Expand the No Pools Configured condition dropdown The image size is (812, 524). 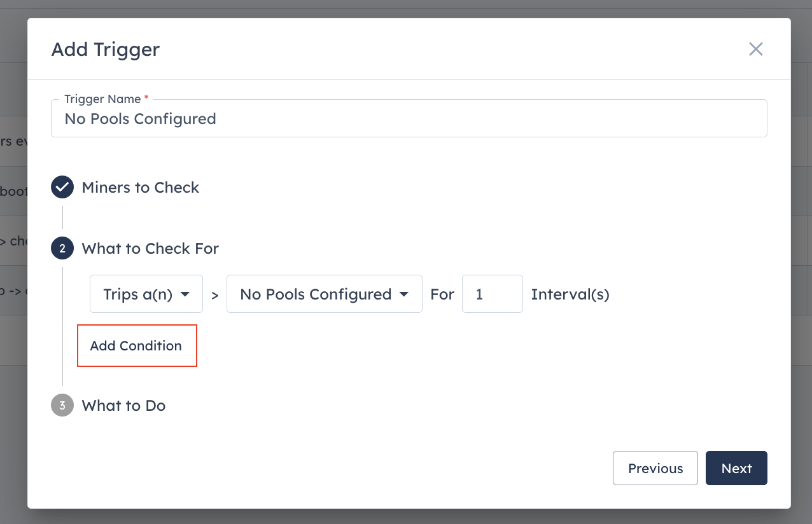click(325, 294)
